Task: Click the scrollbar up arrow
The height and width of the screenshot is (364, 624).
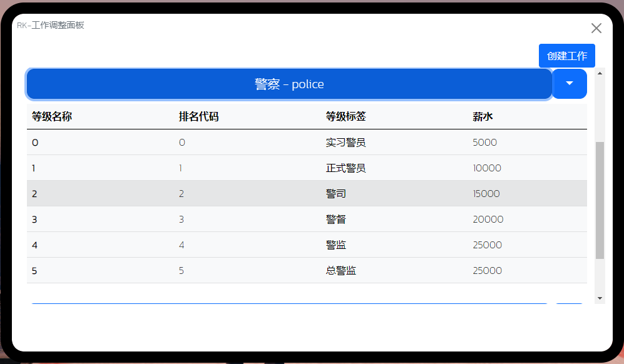Action: click(x=600, y=73)
